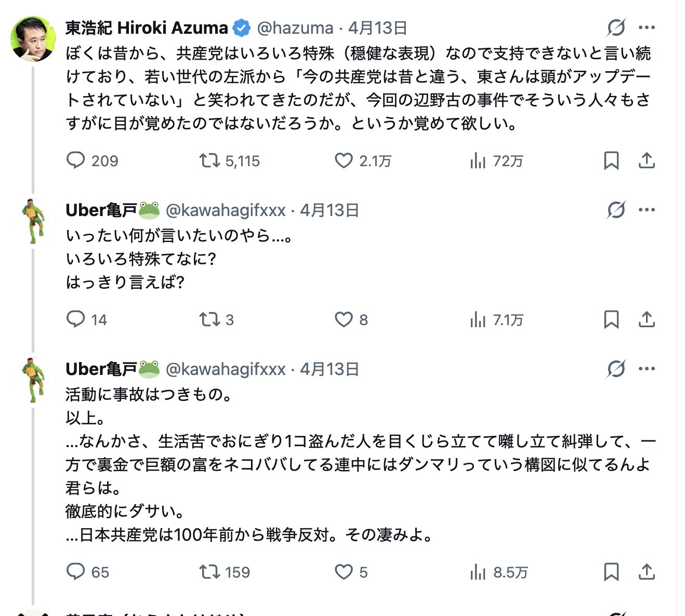Open more options on second Uber亀戸 reply
Image resolution: width=685 pixels, height=616 pixels.
[x=647, y=369]
